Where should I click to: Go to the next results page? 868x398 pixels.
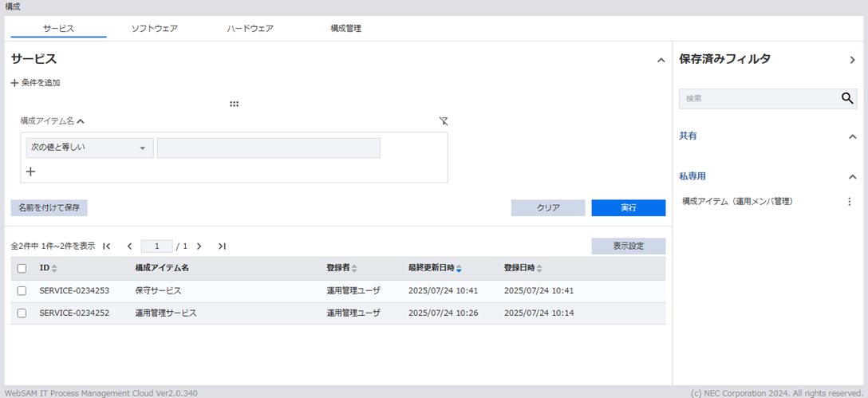pyautogui.click(x=199, y=246)
